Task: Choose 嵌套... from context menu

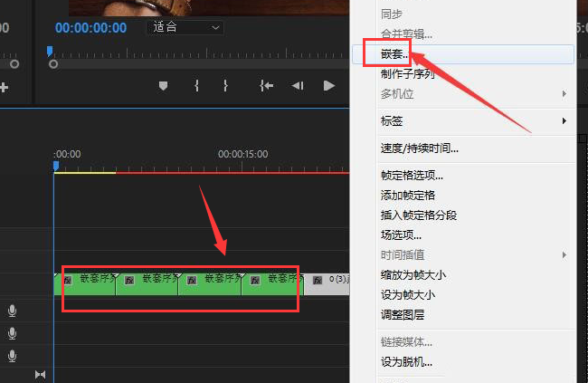Action: point(394,53)
